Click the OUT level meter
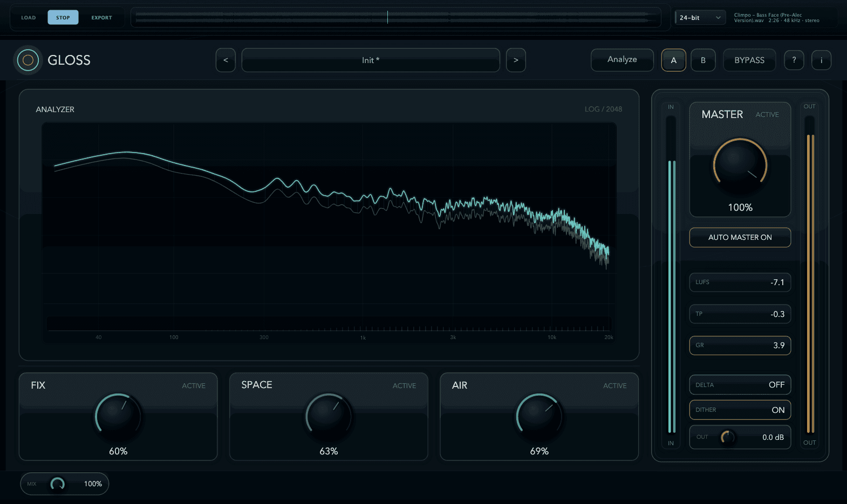The height and width of the screenshot is (504, 847). pyautogui.click(x=810, y=275)
